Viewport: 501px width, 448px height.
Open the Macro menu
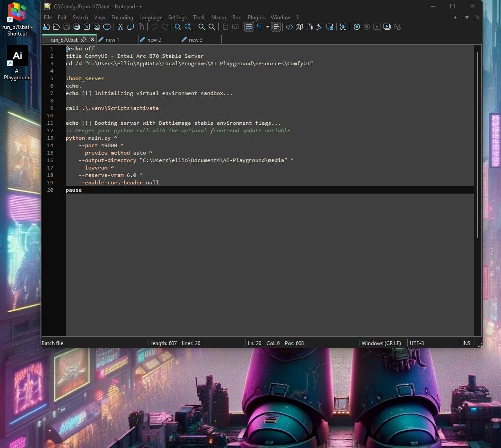(219, 17)
